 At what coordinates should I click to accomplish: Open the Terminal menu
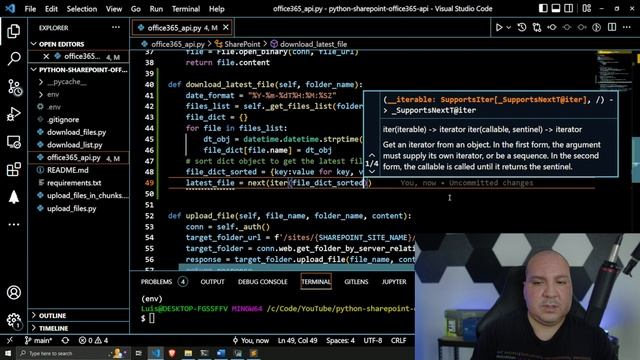pyautogui.click(x=186, y=9)
